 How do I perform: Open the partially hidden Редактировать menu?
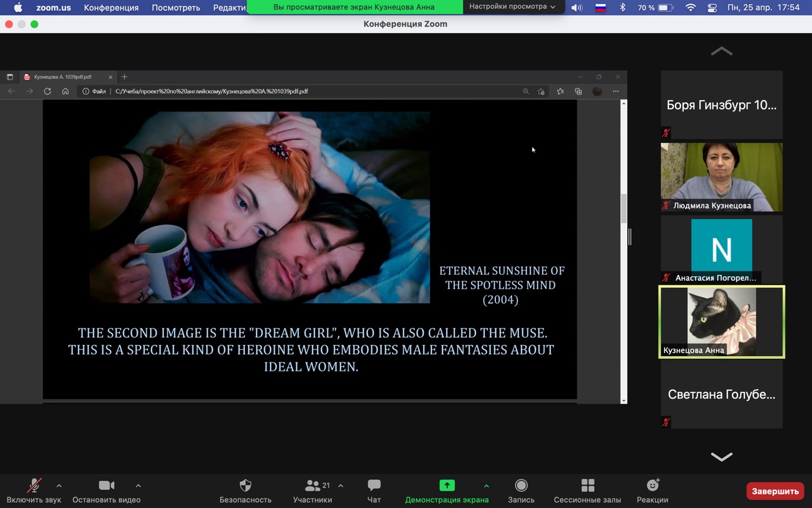pyautogui.click(x=229, y=8)
